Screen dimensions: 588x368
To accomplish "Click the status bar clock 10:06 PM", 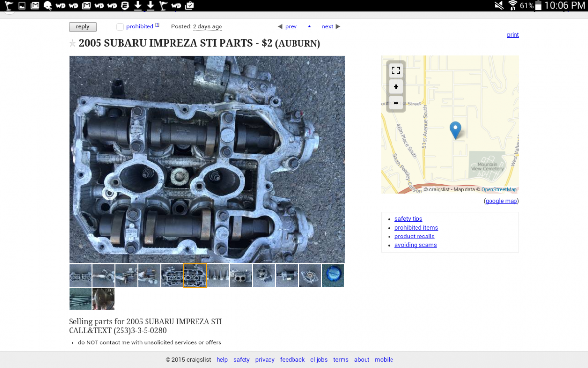I will point(564,5).
